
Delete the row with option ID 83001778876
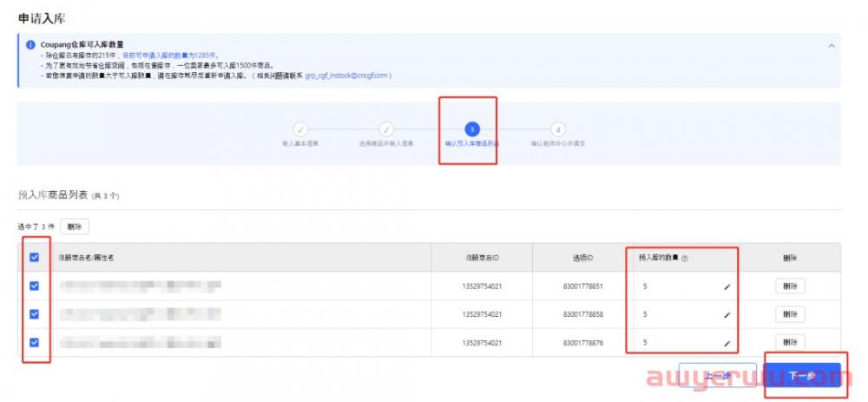[x=789, y=342]
